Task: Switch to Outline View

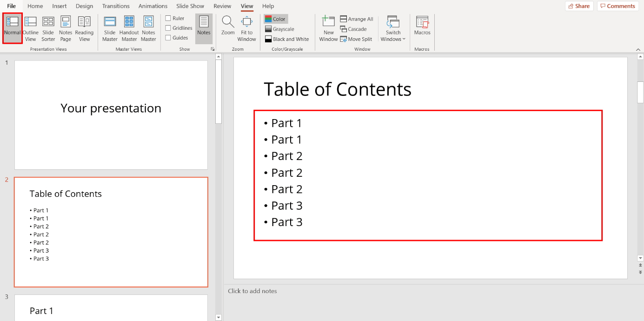Action: tap(30, 28)
